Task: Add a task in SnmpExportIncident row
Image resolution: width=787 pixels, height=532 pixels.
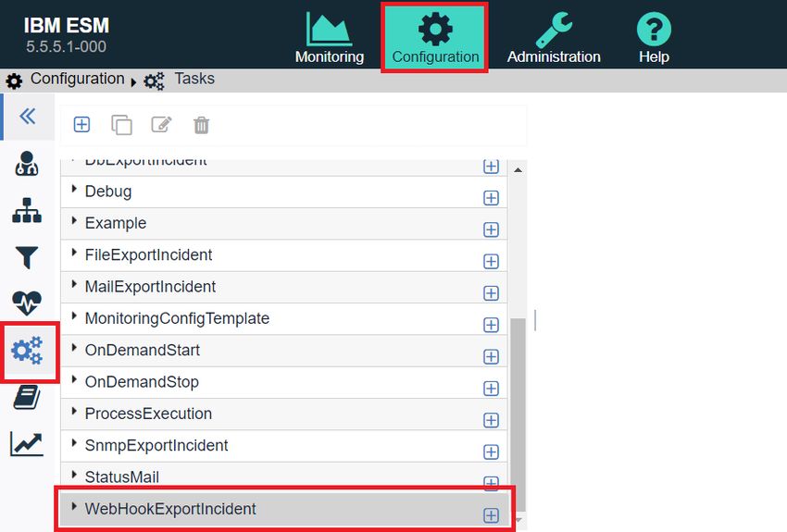Action: click(x=491, y=452)
